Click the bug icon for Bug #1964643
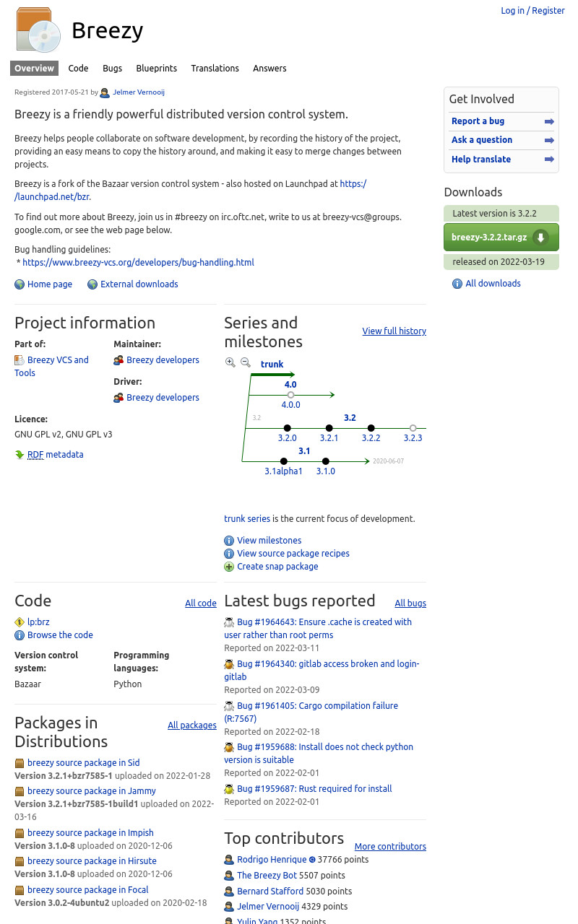This screenshot has width=578, height=924. click(x=229, y=622)
